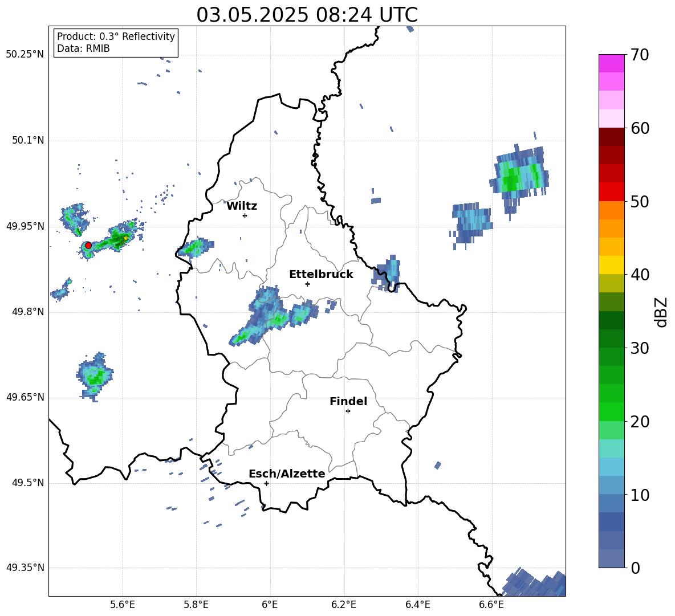Click the Ettelbruck cross marker
The height and width of the screenshot is (616, 675).
[307, 284]
